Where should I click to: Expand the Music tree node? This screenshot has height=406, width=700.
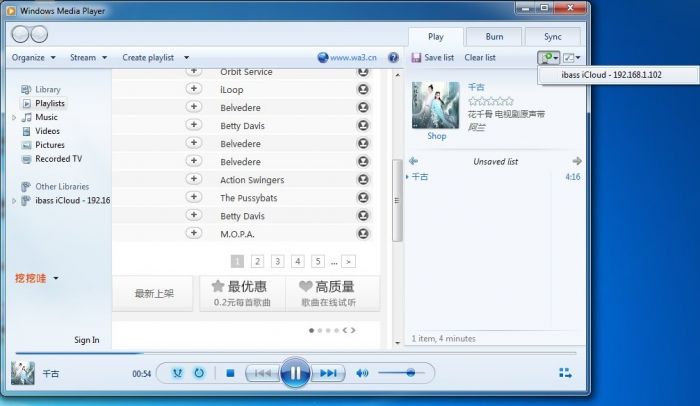coord(14,117)
